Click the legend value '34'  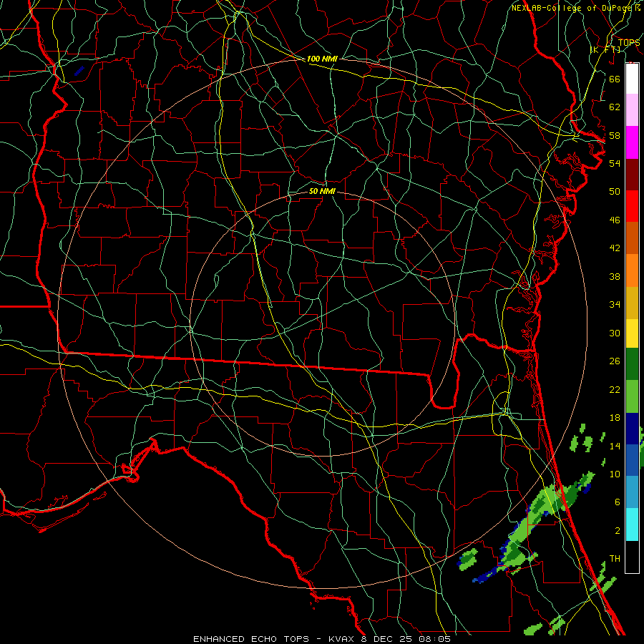(x=615, y=305)
